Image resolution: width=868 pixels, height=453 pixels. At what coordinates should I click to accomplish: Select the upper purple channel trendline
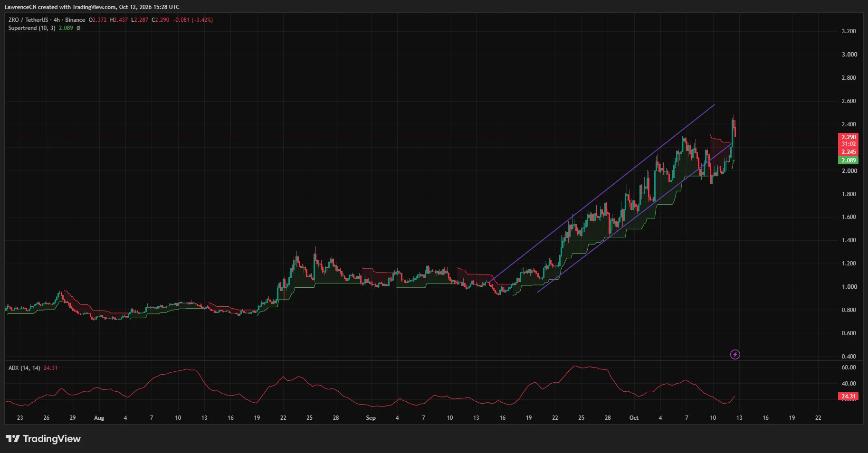(602, 192)
